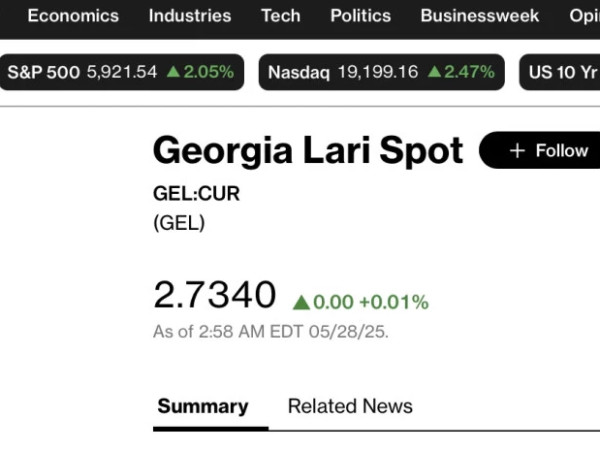Click the GEL:CUR ticker symbol
The image size is (600, 450).
click(196, 194)
